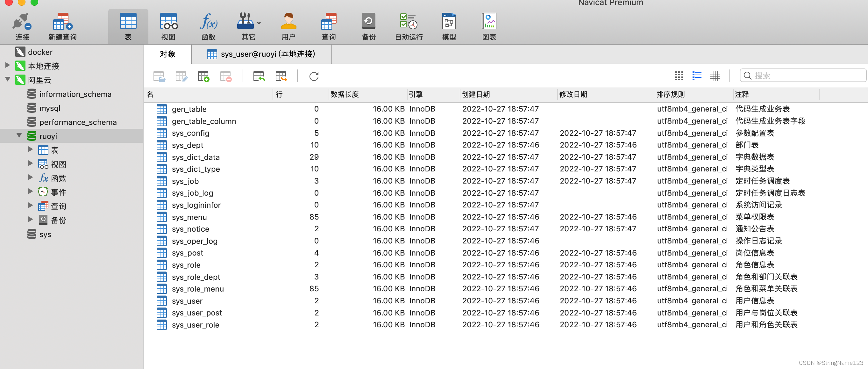The image size is (868, 369).
Task: Switch to list view mode
Action: tap(696, 76)
